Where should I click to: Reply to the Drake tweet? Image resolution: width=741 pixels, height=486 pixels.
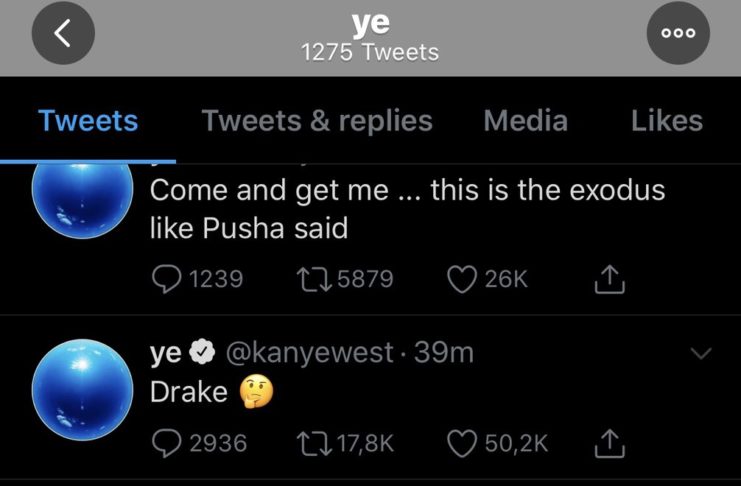click(167, 442)
